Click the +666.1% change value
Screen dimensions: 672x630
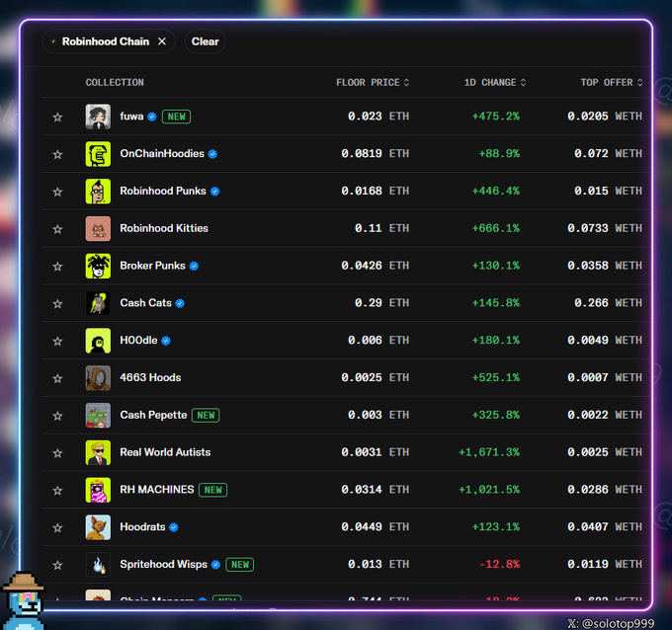point(496,228)
